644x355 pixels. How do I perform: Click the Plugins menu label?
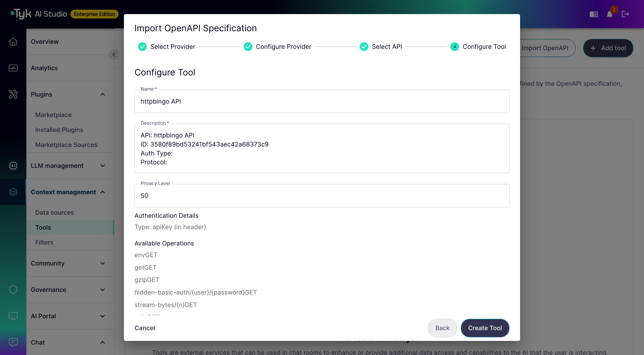coord(42,94)
